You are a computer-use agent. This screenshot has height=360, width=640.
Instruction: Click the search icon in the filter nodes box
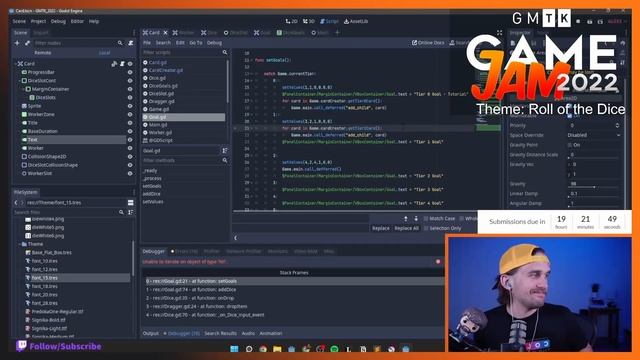(120, 43)
